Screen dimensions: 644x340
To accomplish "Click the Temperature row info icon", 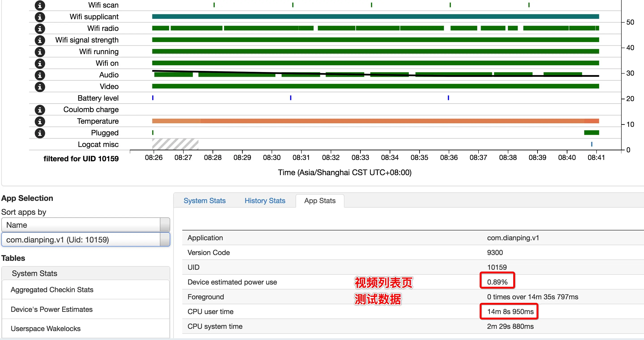I will (40, 121).
